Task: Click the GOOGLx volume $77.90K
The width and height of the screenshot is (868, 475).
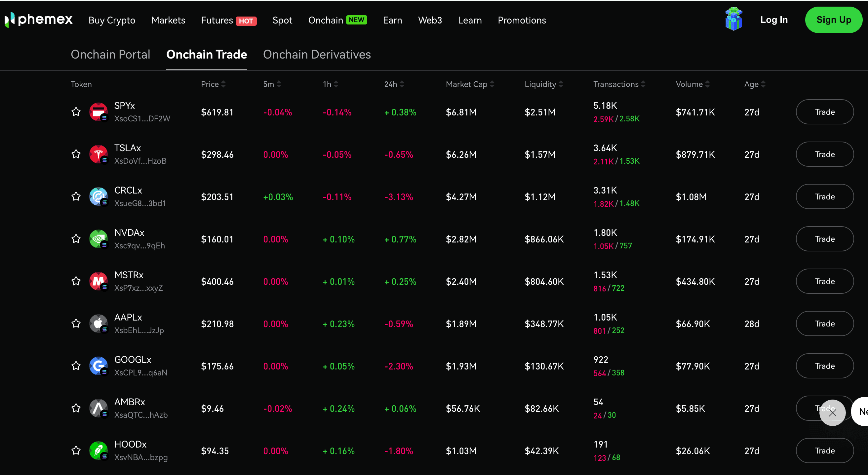Action: 692,366
